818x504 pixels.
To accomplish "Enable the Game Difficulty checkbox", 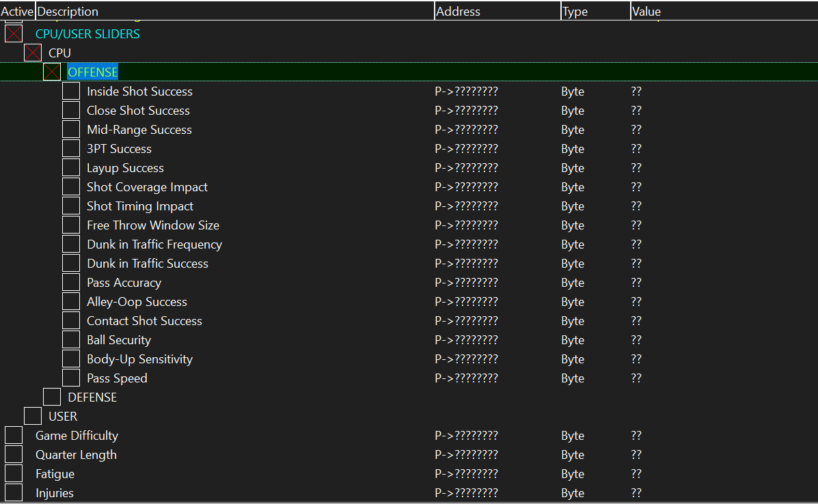I will coord(14,435).
